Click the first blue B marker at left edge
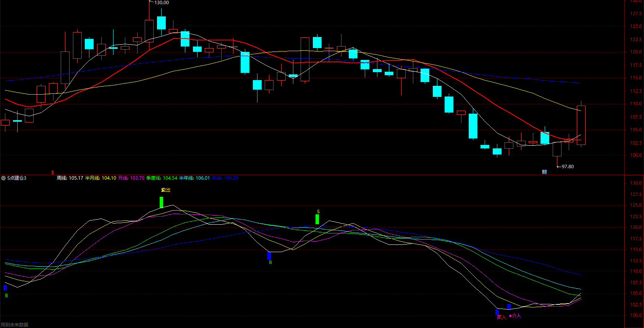The image size is (644, 328). [5, 288]
